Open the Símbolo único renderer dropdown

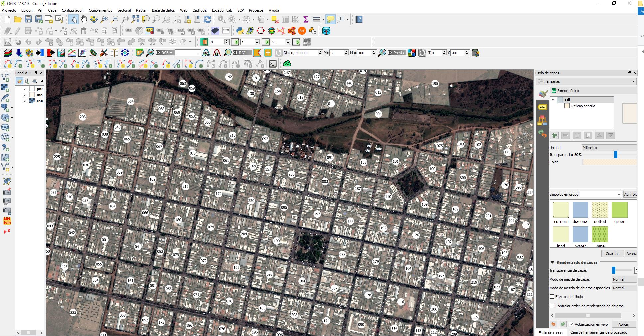(593, 91)
